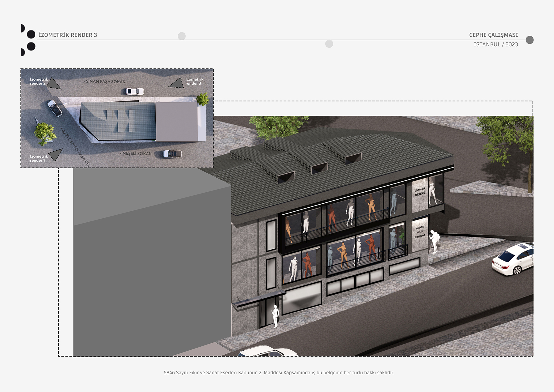Screen dimensions: 554x392
Task: Click the tree at site plan's right corner
Action: tap(202, 99)
